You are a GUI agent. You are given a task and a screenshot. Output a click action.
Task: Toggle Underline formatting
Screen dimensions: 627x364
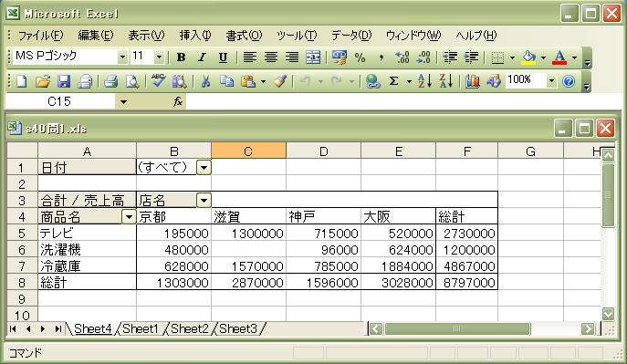click(223, 57)
